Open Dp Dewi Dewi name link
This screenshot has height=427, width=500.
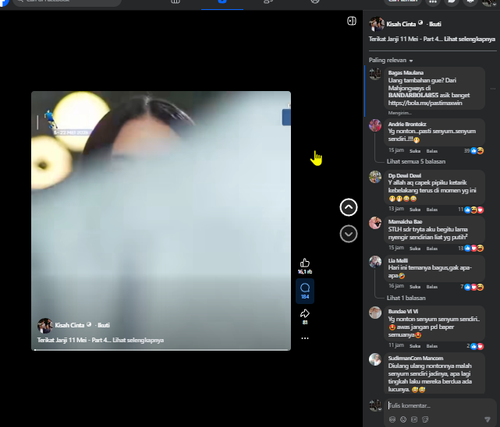pyautogui.click(x=404, y=176)
